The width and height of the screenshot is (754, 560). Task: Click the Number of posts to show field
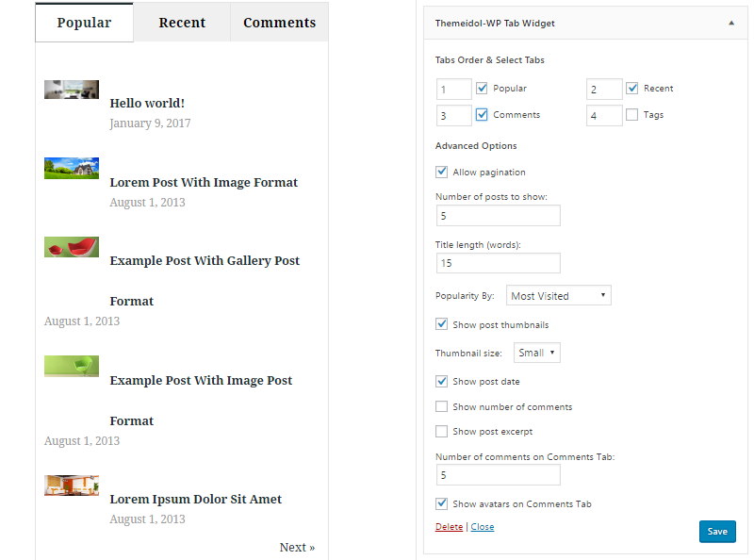(x=498, y=216)
